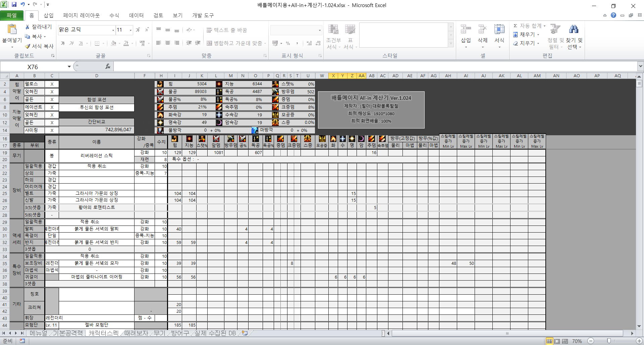Click the zoom-in plus button

(x=639, y=341)
